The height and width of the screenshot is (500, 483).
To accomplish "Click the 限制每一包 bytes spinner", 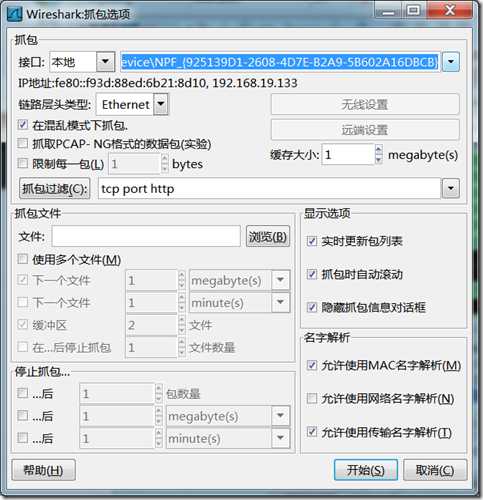I will (165, 164).
